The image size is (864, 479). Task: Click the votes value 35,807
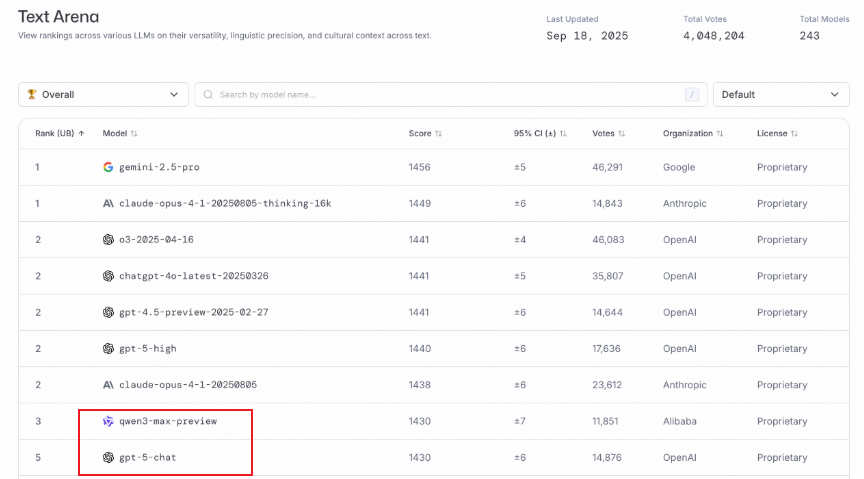coord(608,276)
